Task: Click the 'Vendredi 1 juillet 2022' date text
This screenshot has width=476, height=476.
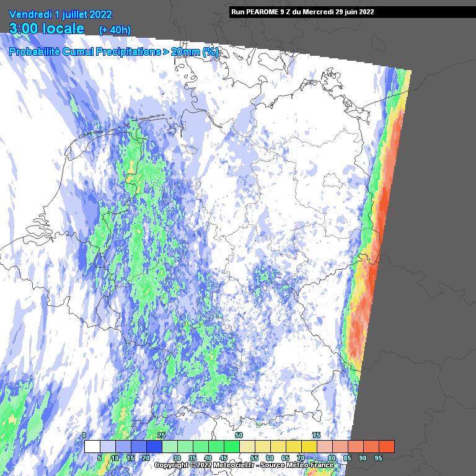Action: point(61,14)
